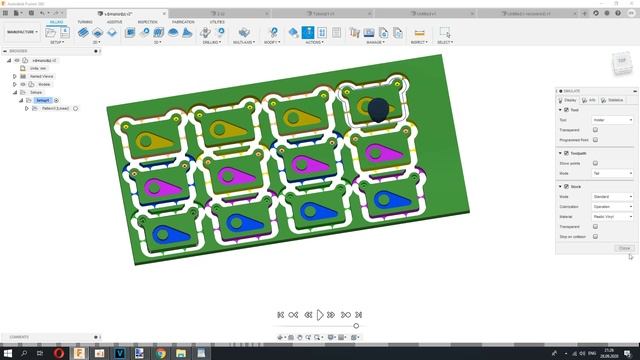The image size is (640, 360).
Task: Select the Drill tool icon
Action: [x=206, y=33]
